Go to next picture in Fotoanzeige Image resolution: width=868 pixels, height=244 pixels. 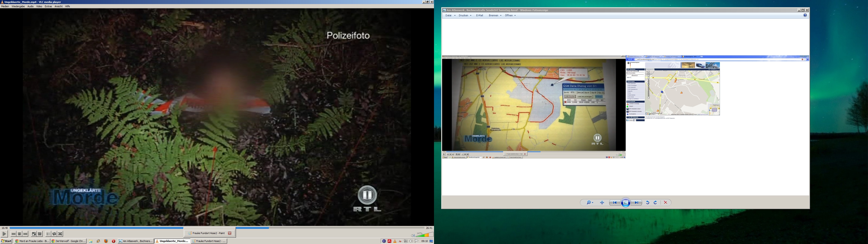pyautogui.click(x=637, y=203)
